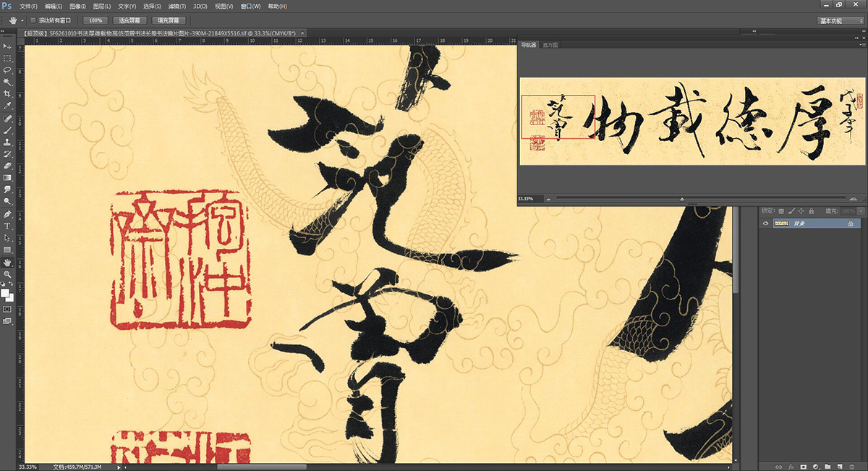868x471 pixels.
Task: Click the 适合屏幕 button
Action: click(129, 20)
